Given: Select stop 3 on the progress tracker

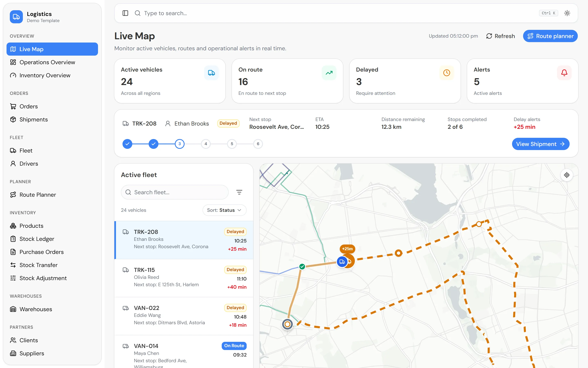Looking at the screenshot, I should click(x=179, y=144).
